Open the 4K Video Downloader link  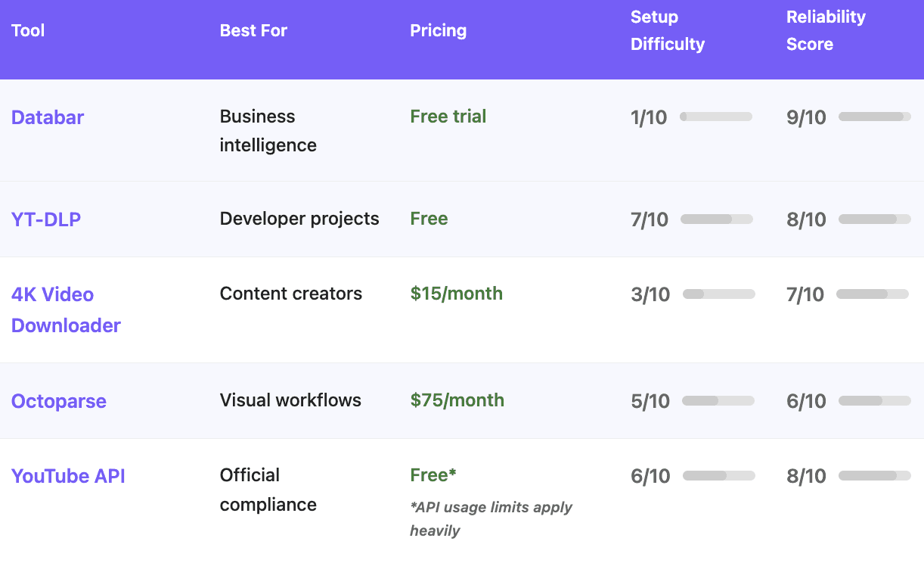point(66,309)
